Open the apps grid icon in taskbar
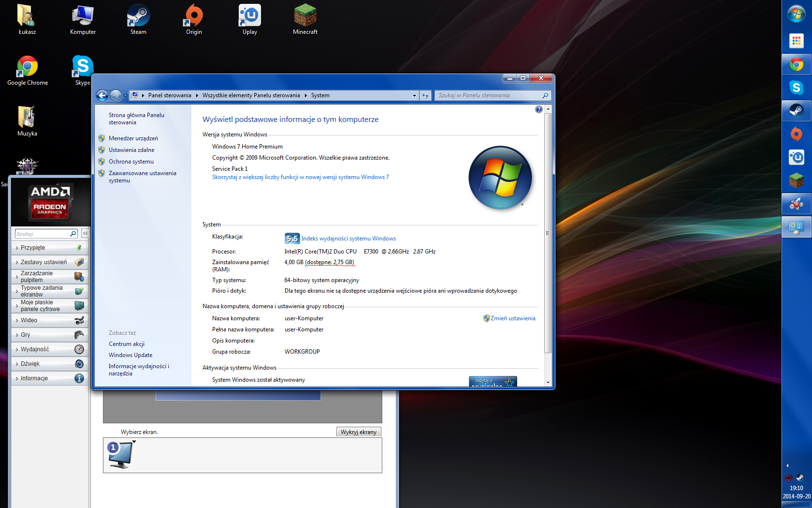This screenshot has width=812, height=508. [x=797, y=41]
